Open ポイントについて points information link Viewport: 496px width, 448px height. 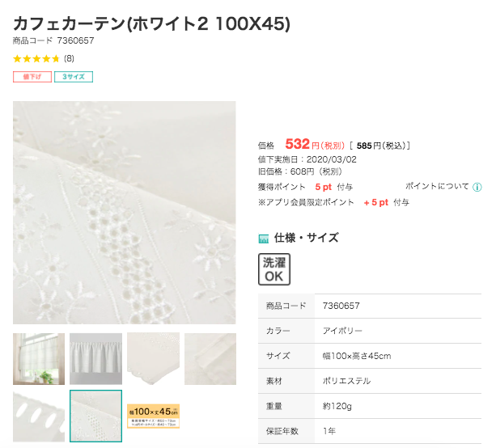coord(437,186)
